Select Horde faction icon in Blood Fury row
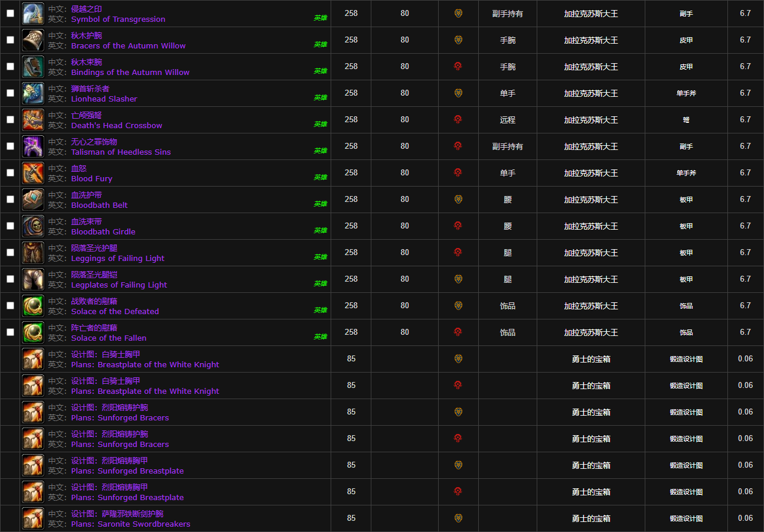Screen dimensions: 764x532 click(458, 172)
